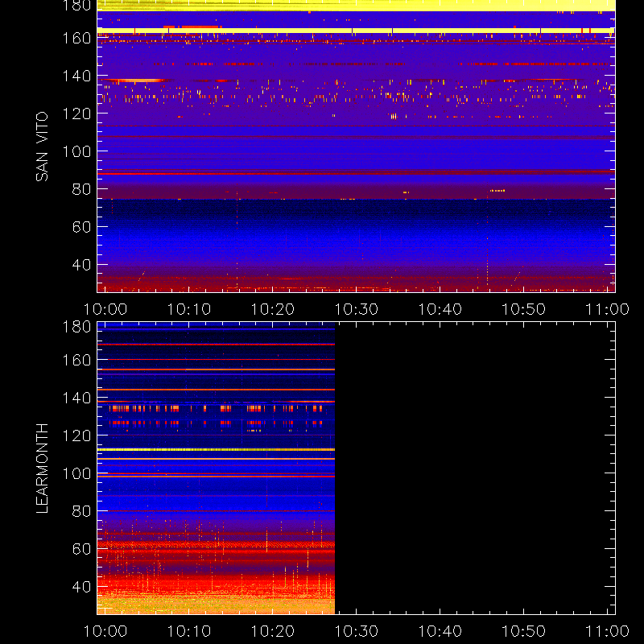This screenshot has height=644, width=644.
Task: Select the 140 frequency label on San Vito plot
Action: click(x=76, y=76)
